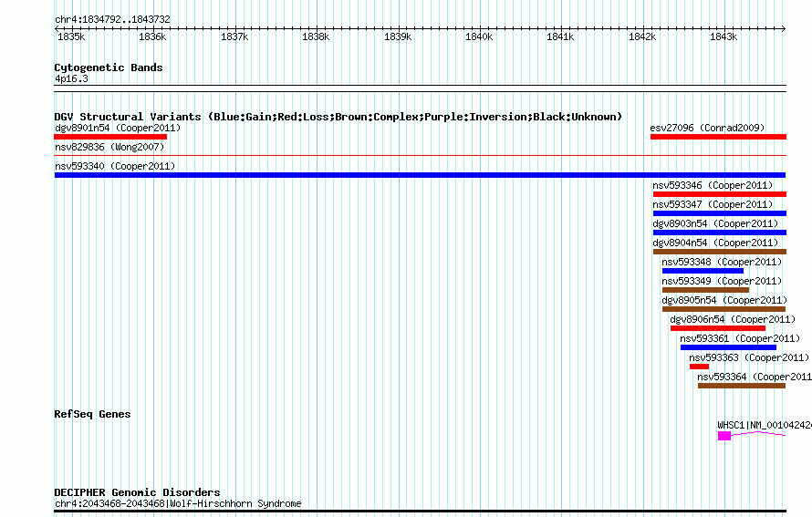Open the Wolf-Hirschhorn Syndrome label

click(178, 503)
